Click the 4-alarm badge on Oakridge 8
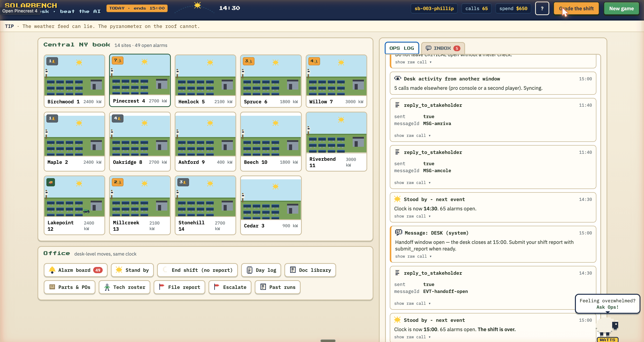This screenshot has height=342, width=644. click(117, 118)
